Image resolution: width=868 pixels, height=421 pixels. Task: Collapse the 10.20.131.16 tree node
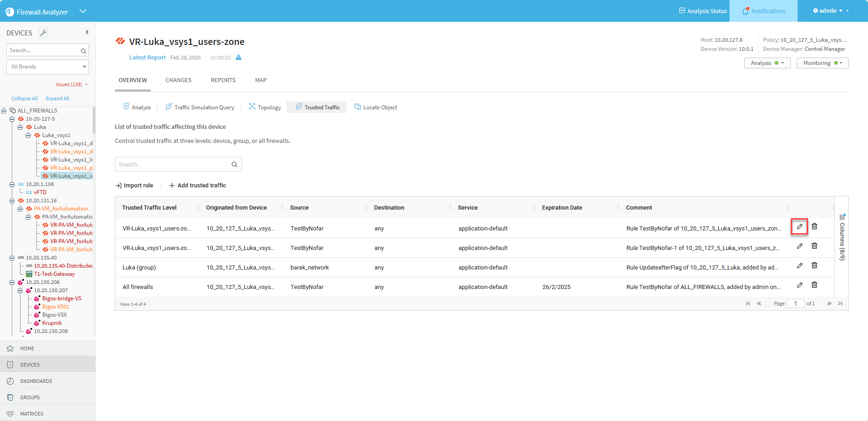tap(12, 201)
